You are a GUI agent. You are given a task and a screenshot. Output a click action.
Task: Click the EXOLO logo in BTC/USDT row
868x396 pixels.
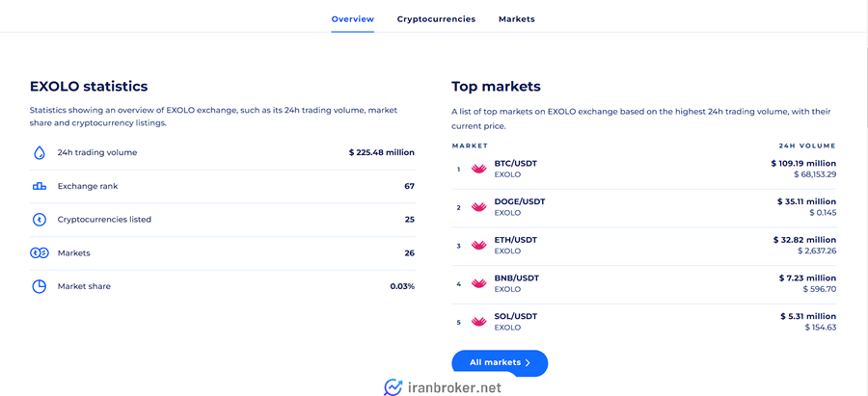click(x=478, y=170)
